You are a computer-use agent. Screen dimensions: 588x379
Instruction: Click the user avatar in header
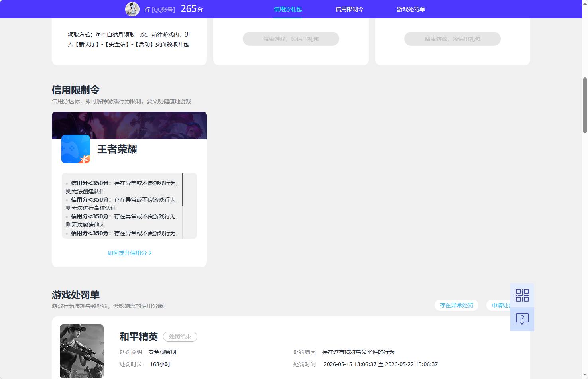(132, 9)
